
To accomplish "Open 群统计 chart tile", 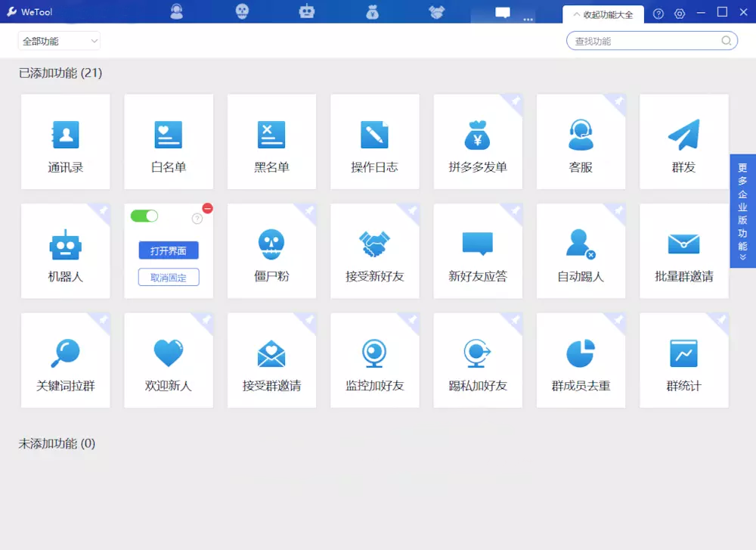I will pyautogui.click(x=683, y=360).
